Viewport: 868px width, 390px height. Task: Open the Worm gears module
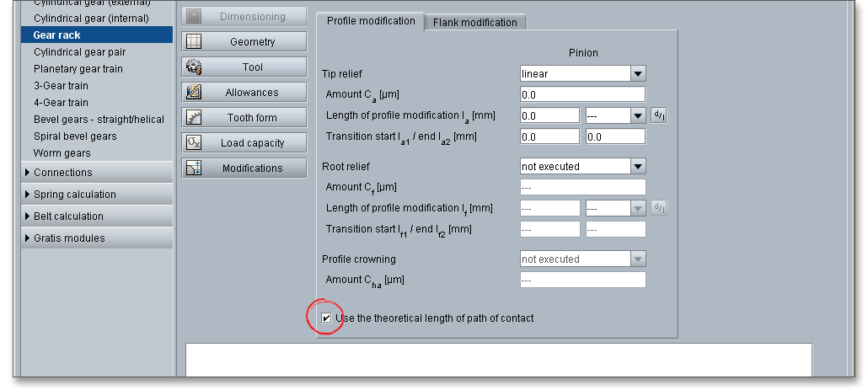62,153
